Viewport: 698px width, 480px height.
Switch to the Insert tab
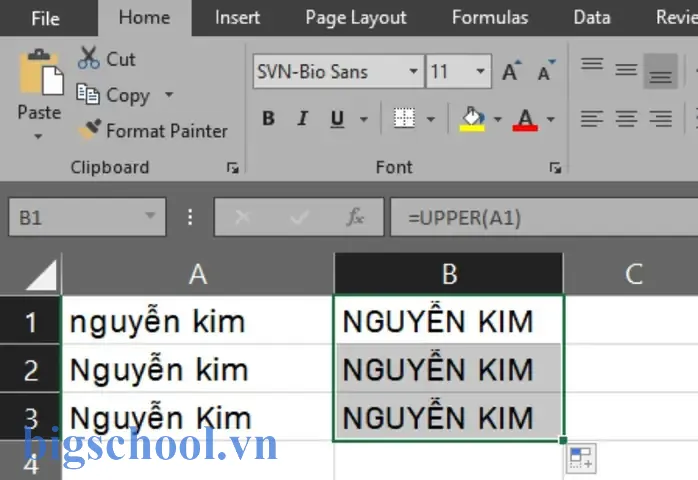coord(237,18)
